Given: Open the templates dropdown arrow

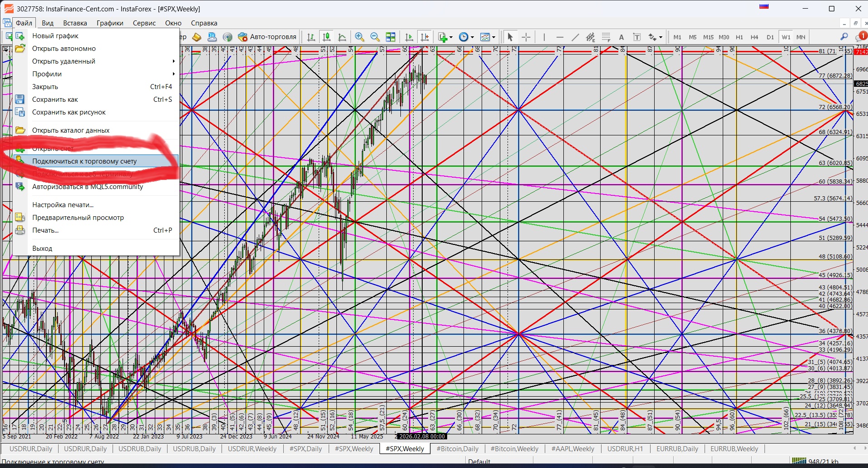Looking at the screenshot, I should [x=494, y=37].
